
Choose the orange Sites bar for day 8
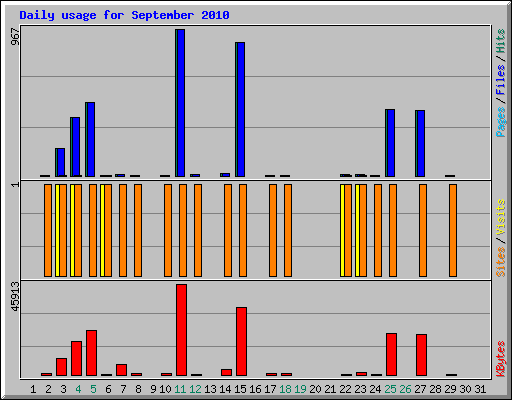pyautogui.click(x=138, y=230)
